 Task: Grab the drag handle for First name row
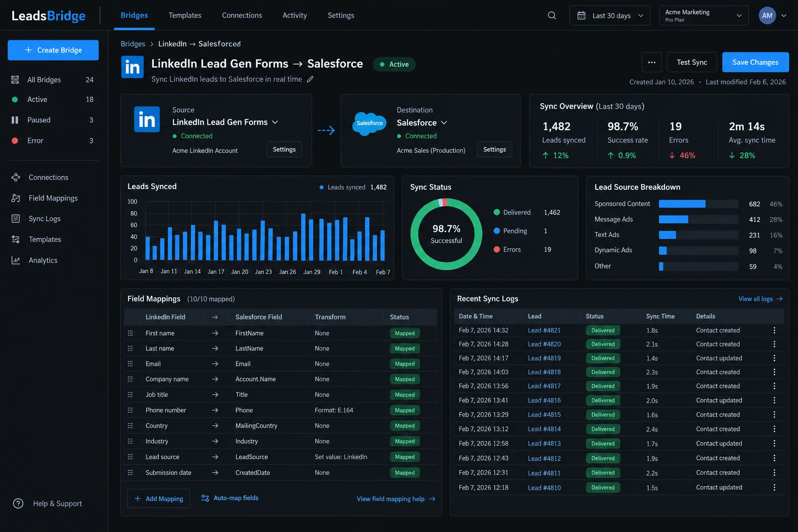130,333
